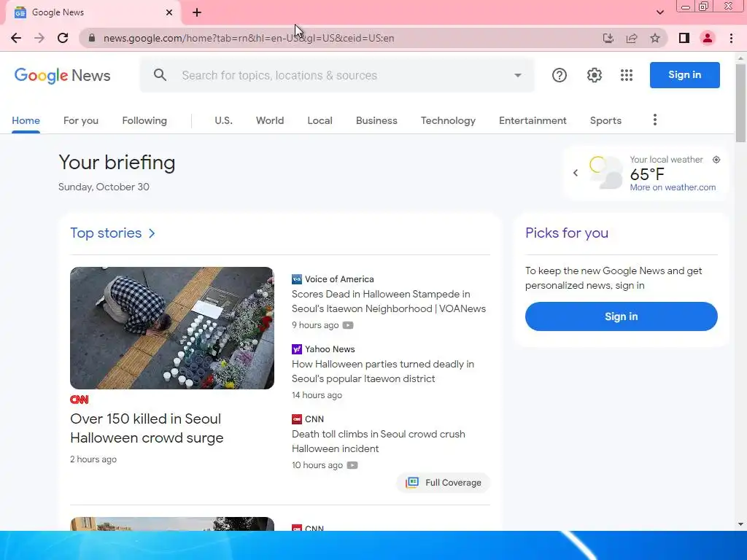
Task: Click the Google News logo
Action: pyautogui.click(x=63, y=75)
